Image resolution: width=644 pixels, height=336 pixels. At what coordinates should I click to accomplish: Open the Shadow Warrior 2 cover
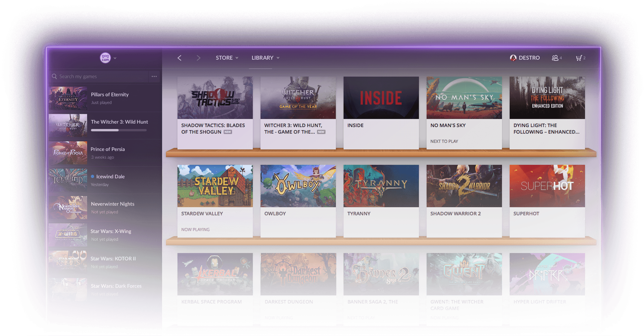[464, 186]
